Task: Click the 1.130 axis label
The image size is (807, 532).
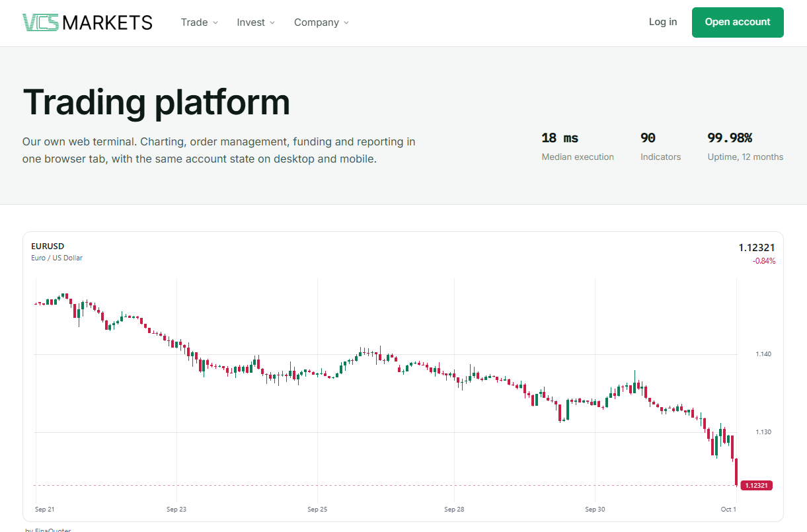Action: click(x=763, y=432)
